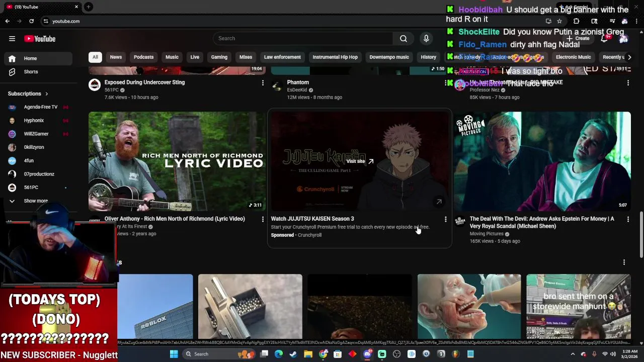Open 07productionz subscription channel
644x362 pixels.
tap(38, 174)
